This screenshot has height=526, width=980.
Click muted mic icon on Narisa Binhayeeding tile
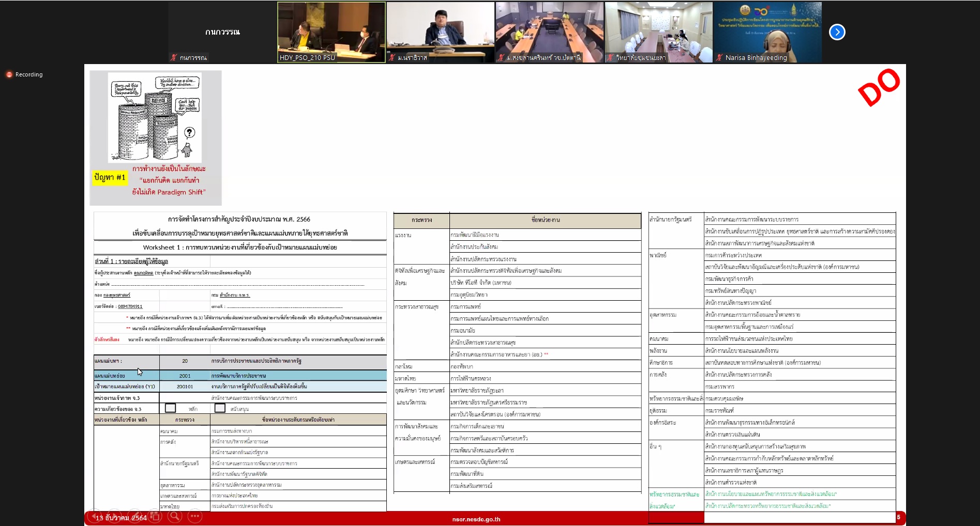[719, 58]
